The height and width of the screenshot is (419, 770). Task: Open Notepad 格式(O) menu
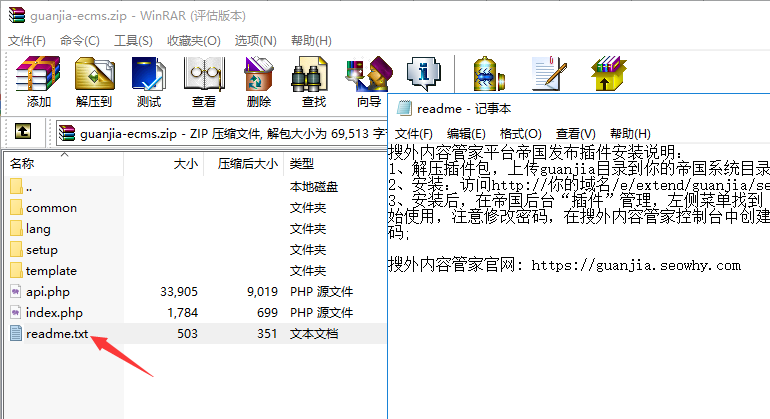(x=520, y=134)
